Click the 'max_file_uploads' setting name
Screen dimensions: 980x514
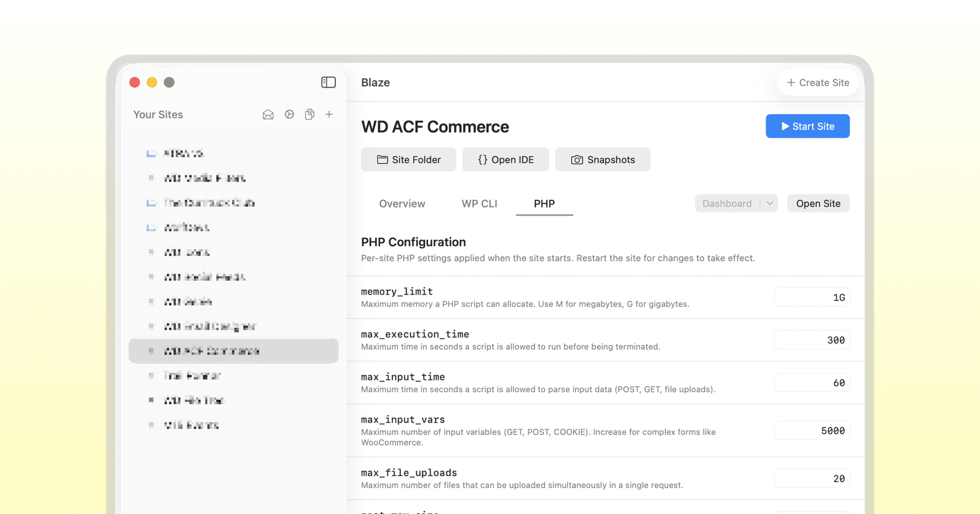tap(409, 473)
